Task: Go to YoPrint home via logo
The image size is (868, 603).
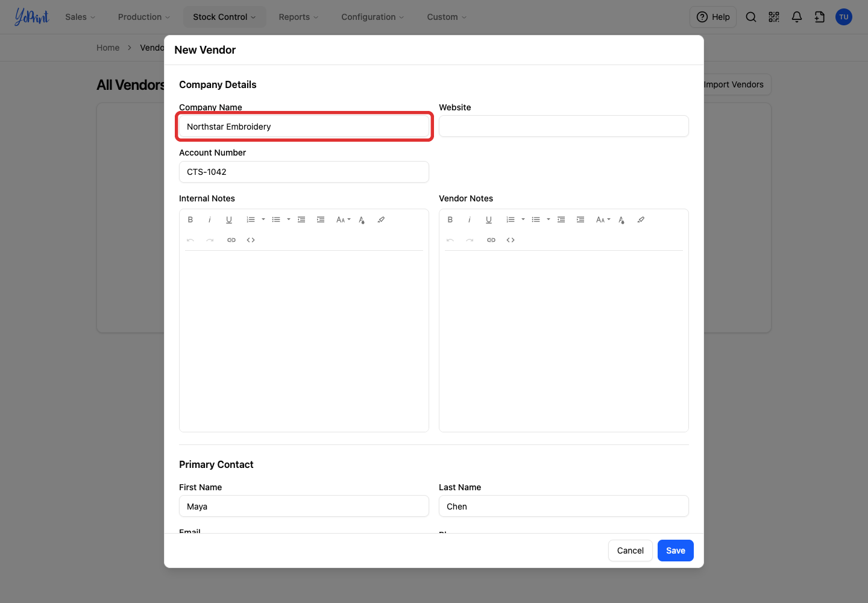Action: (31, 17)
